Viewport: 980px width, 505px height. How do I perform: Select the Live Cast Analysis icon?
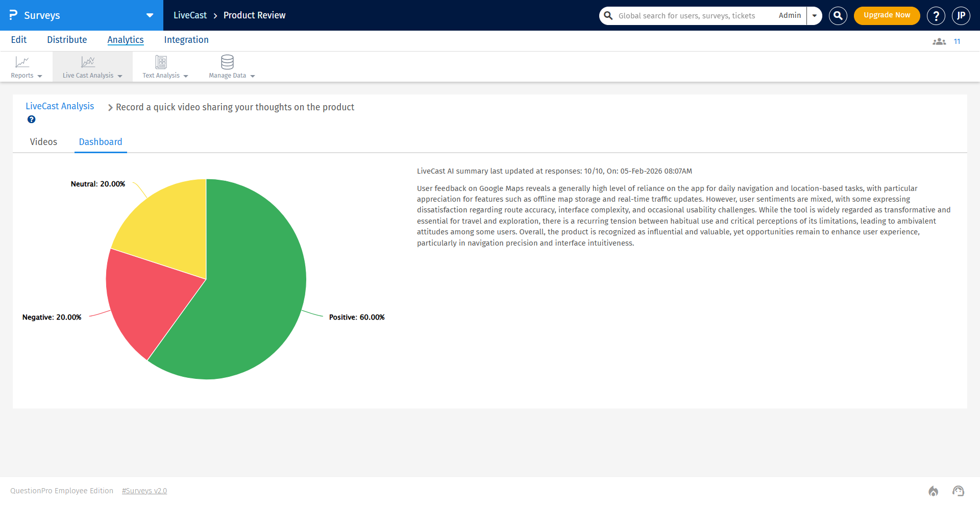(x=88, y=62)
